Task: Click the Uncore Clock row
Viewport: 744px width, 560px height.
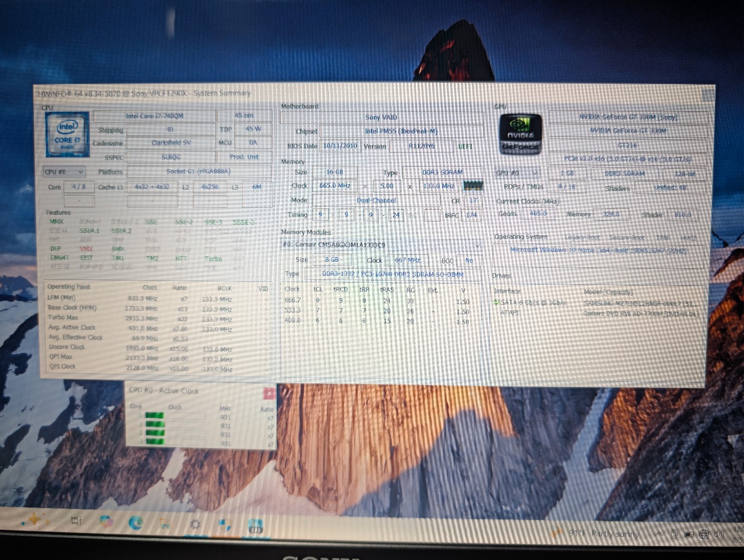Action: coord(158,348)
